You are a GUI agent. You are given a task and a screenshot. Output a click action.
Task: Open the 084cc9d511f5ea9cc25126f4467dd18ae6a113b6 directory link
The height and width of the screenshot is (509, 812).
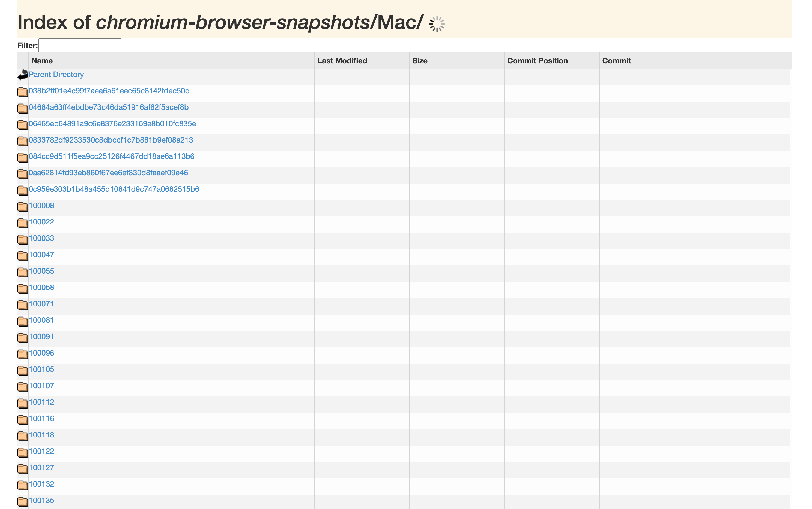tap(112, 156)
